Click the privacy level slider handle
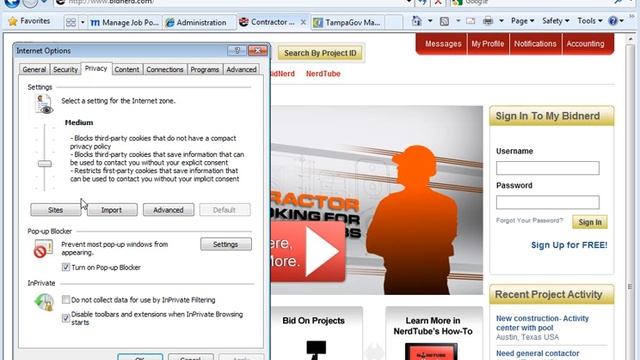 44,164
